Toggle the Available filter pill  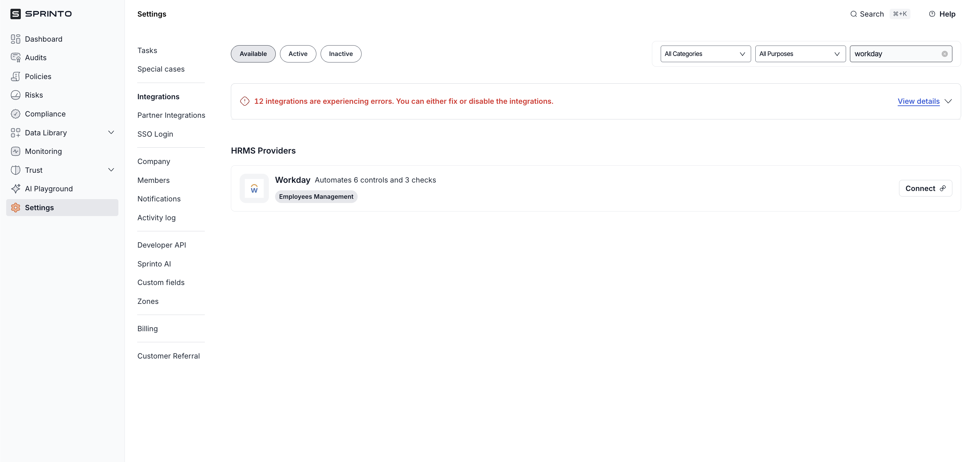tap(253, 54)
